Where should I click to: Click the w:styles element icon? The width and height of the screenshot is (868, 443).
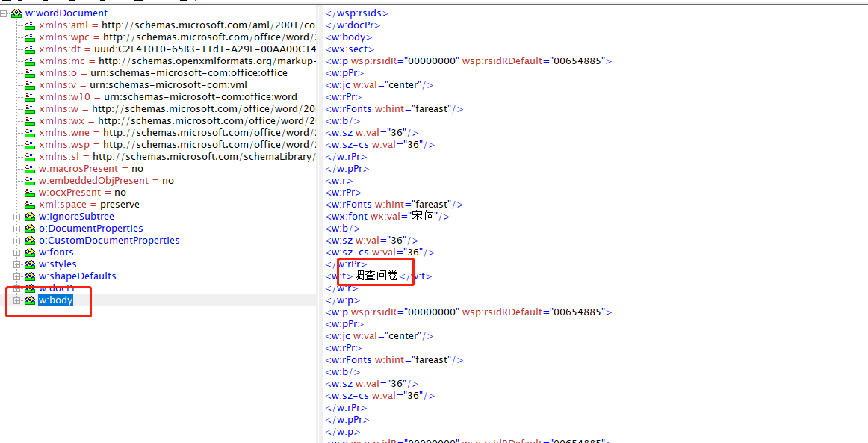[x=30, y=264]
